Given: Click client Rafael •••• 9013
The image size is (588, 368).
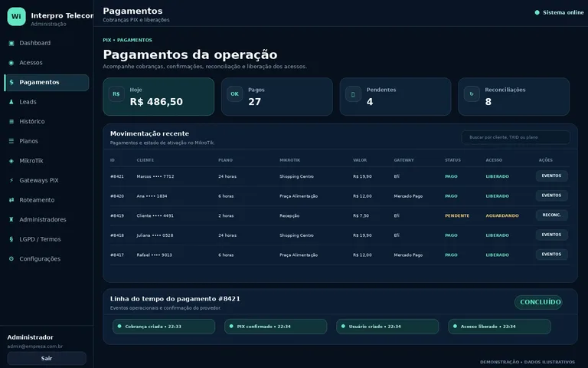Looking at the screenshot, I should (154, 255).
